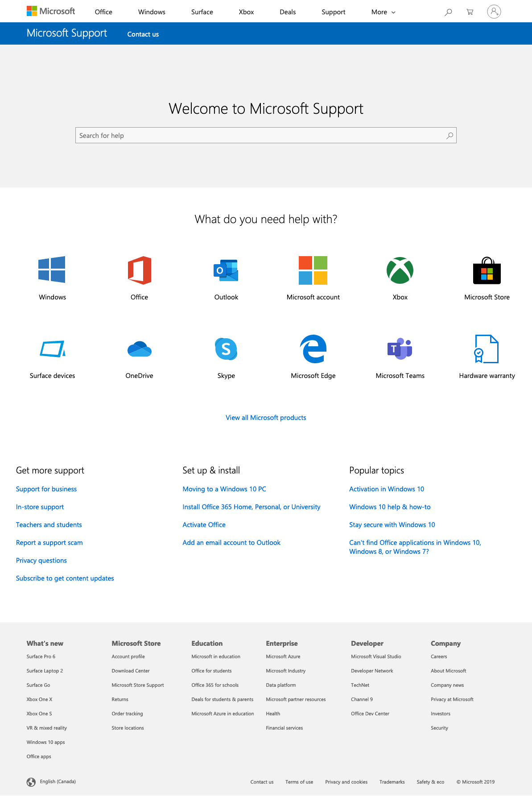Open Trademarks link in footer
The width and height of the screenshot is (532, 797).
click(392, 782)
